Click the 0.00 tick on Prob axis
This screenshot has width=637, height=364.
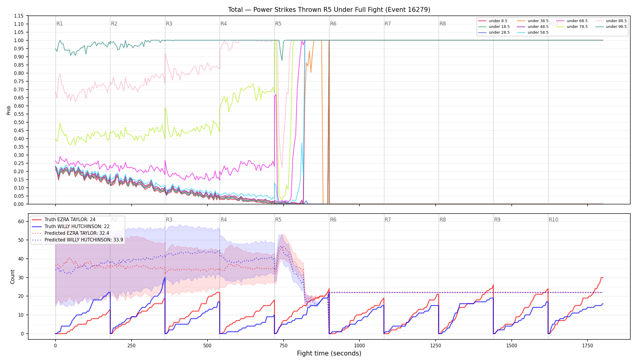pyautogui.click(x=19, y=204)
